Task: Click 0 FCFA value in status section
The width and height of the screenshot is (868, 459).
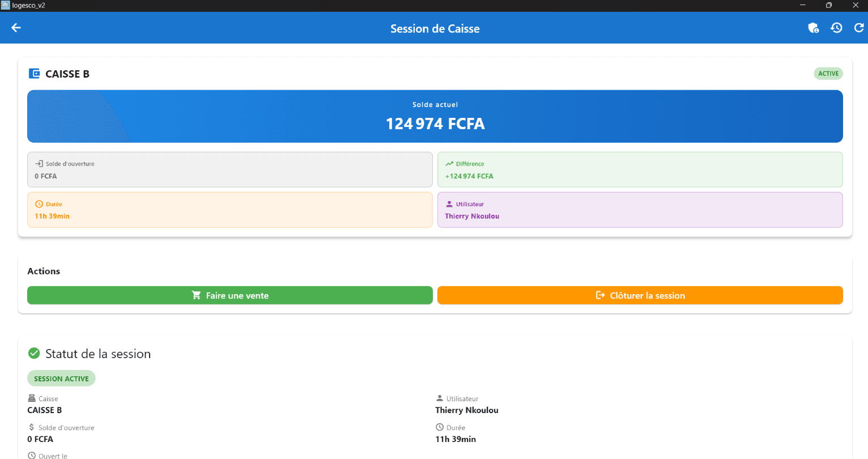Action: [40, 439]
